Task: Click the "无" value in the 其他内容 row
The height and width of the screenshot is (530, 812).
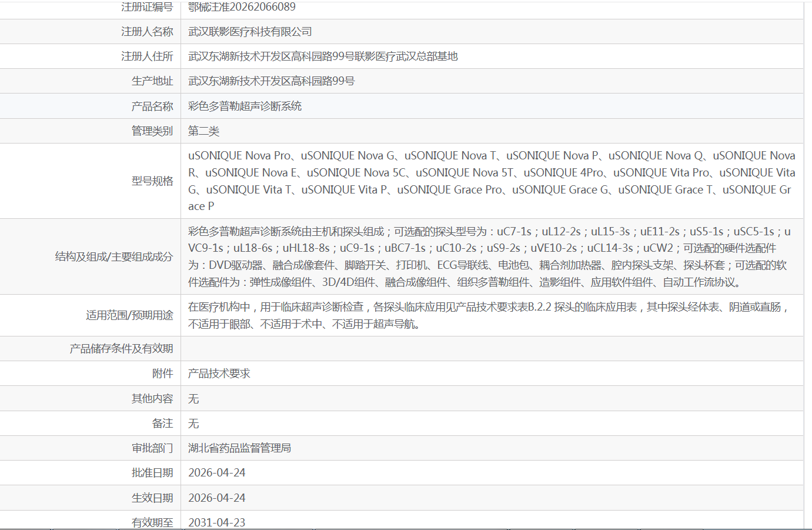Action: [x=193, y=399]
